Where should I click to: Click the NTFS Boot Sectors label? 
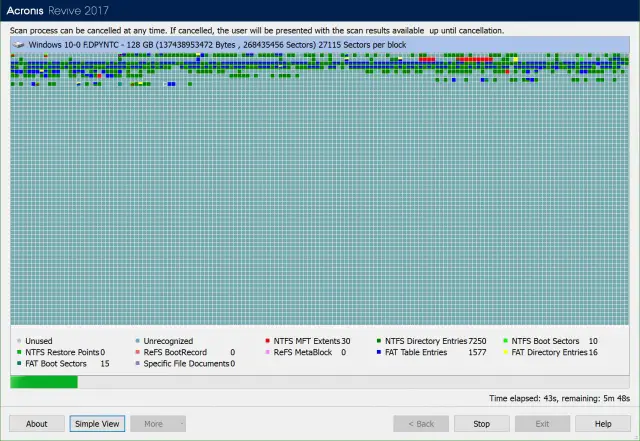(x=545, y=341)
